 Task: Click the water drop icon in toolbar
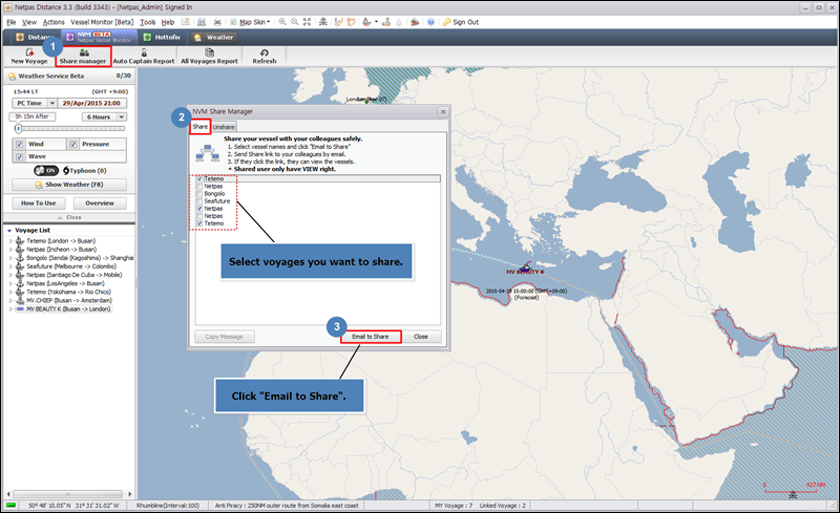point(399,22)
